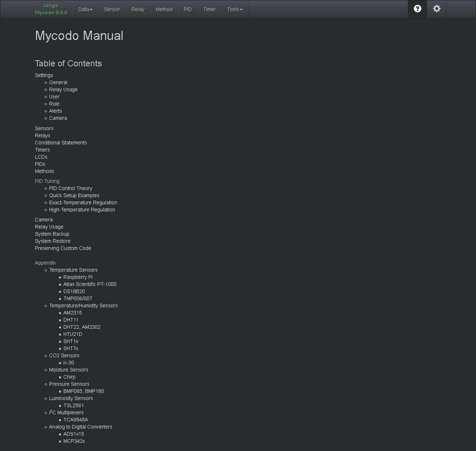
Task: Open the System Backup topic
Action: [52, 234]
